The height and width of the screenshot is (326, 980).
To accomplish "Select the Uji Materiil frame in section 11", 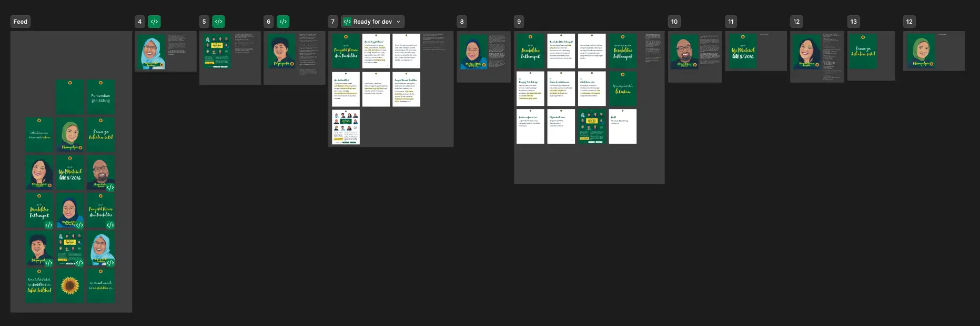I will tap(743, 51).
